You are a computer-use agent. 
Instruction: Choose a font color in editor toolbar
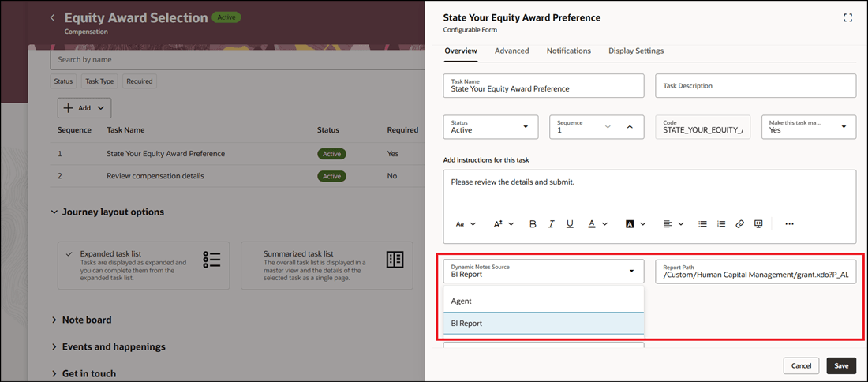tap(597, 224)
